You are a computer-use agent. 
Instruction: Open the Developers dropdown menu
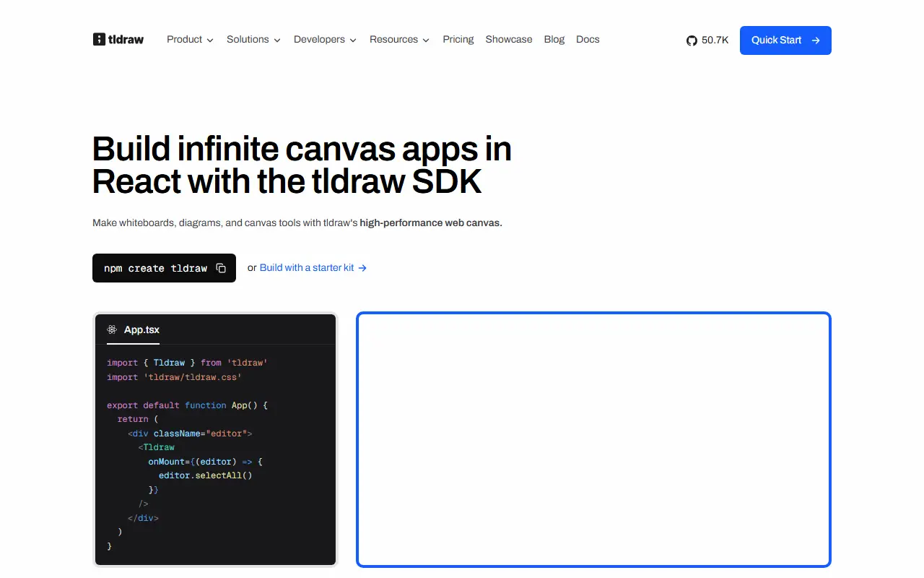tap(325, 40)
